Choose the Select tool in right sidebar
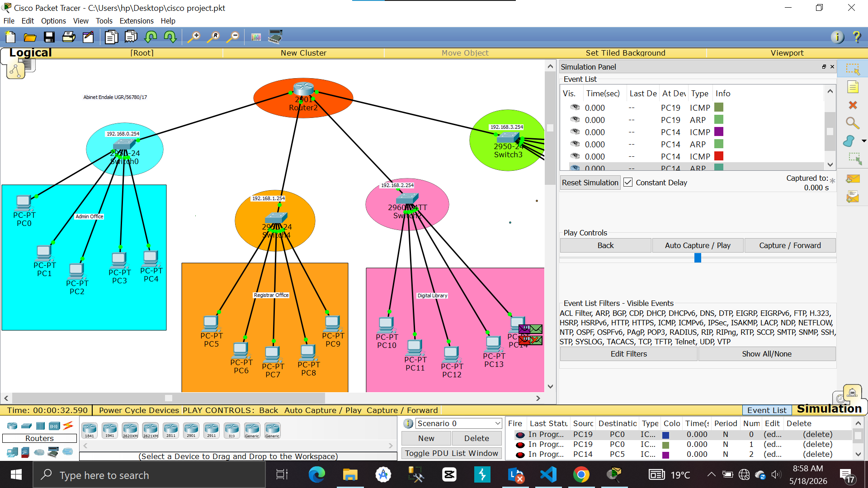Image resolution: width=868 pixels, height=488 pixels. [853, 69]
